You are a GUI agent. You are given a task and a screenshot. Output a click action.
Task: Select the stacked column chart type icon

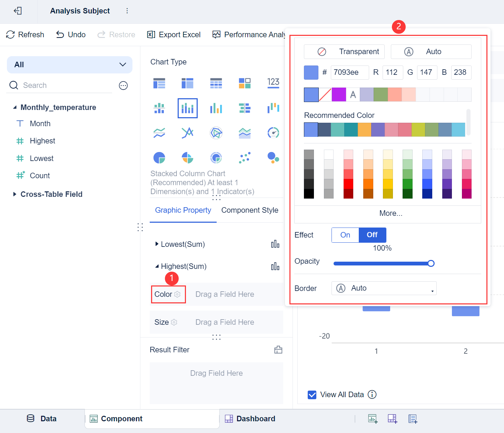[x=187, y=108]
